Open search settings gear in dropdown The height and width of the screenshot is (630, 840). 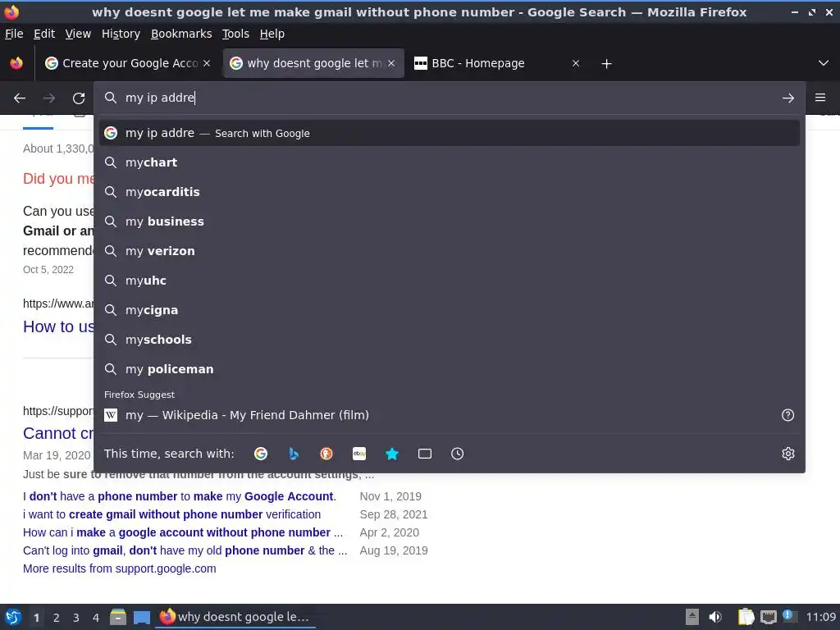tap(788, 454)
